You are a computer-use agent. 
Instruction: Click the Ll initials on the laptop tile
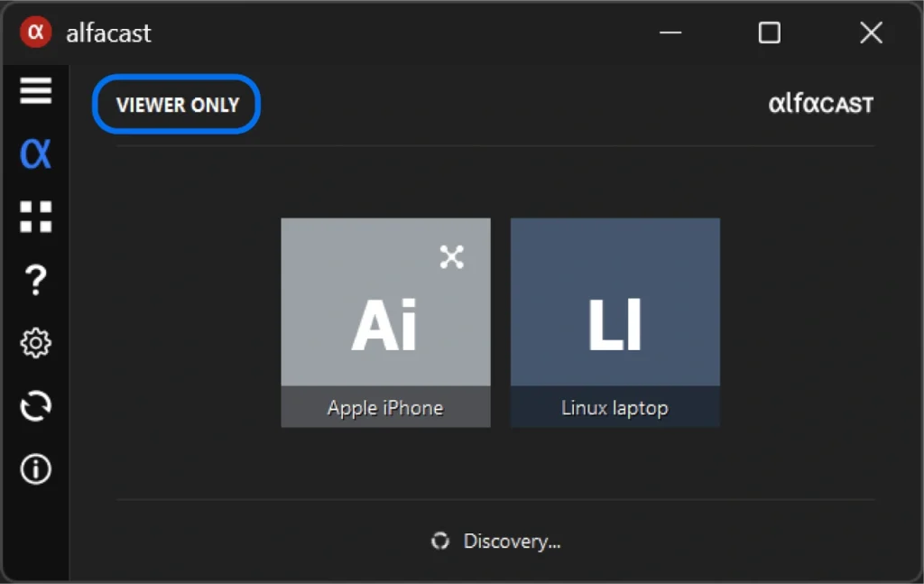pos(614,325)
